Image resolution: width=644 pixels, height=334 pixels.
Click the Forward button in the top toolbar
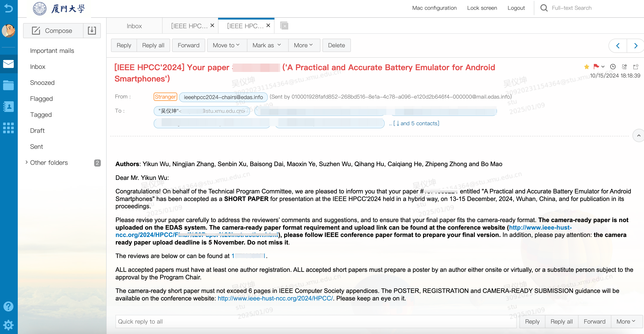coord(189,45)
